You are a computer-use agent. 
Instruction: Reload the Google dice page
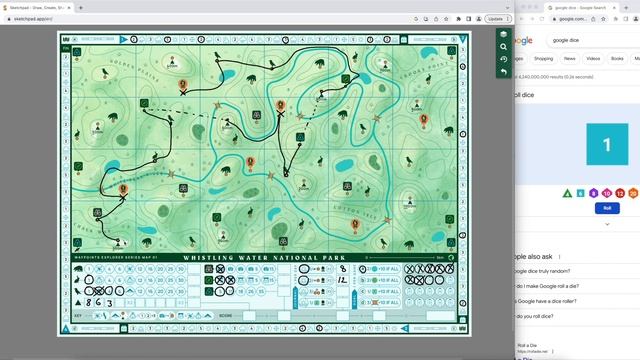point(542,19)
